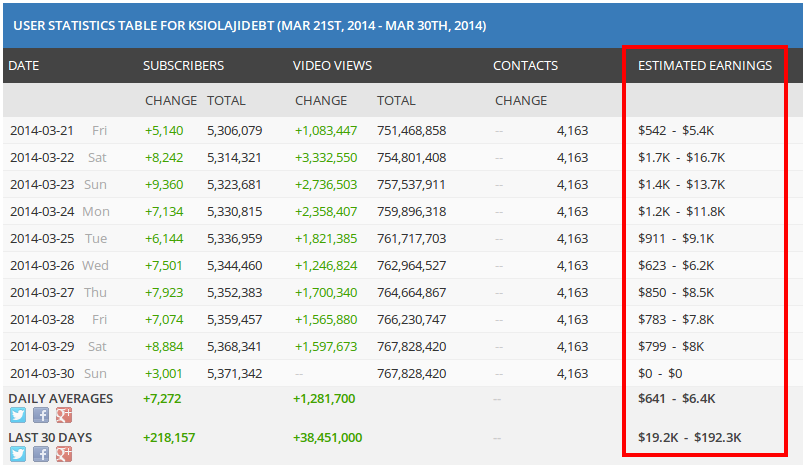
Task: Click Facebook share icon under Daily Averages
Action: [40, 415]
